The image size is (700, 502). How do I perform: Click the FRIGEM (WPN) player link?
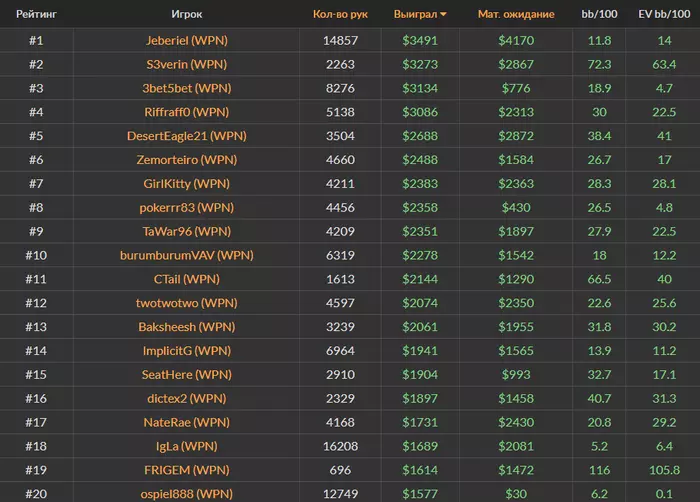(x=187, y=470)
